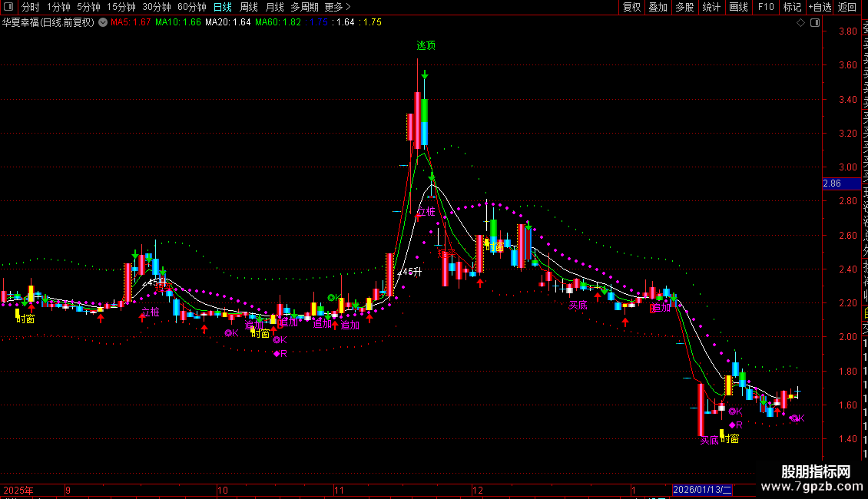Click the 华夏幸福(日线.前复权) title text

(x=48, y=23)
